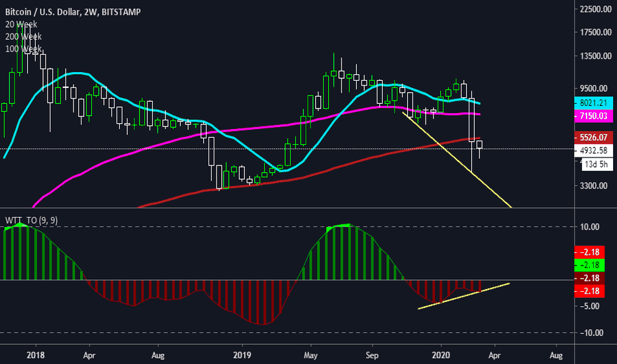The width and height of the screenshot is (617, 364).
Task: Select the yellow trendline on oscillator pane
Action: click(x=463, y=296)
